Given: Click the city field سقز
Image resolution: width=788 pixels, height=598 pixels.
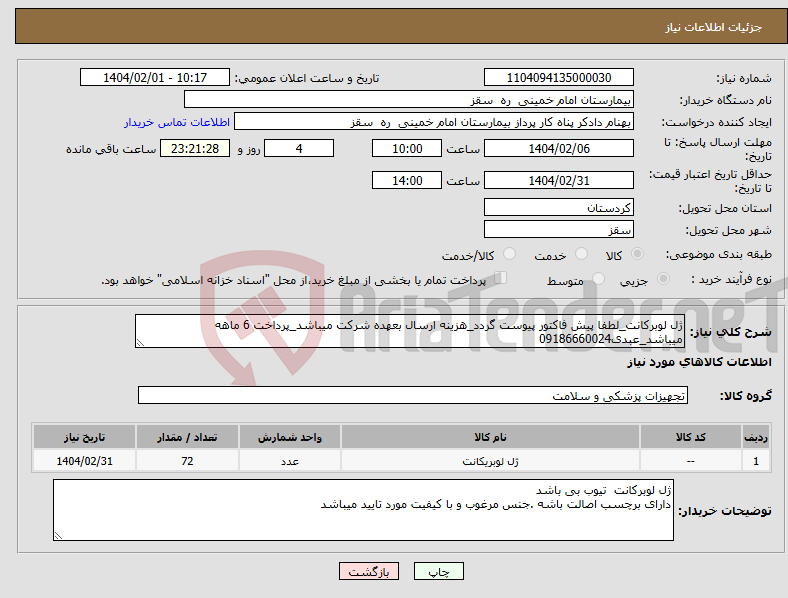Looking at the screenshot, I should 558,229.
